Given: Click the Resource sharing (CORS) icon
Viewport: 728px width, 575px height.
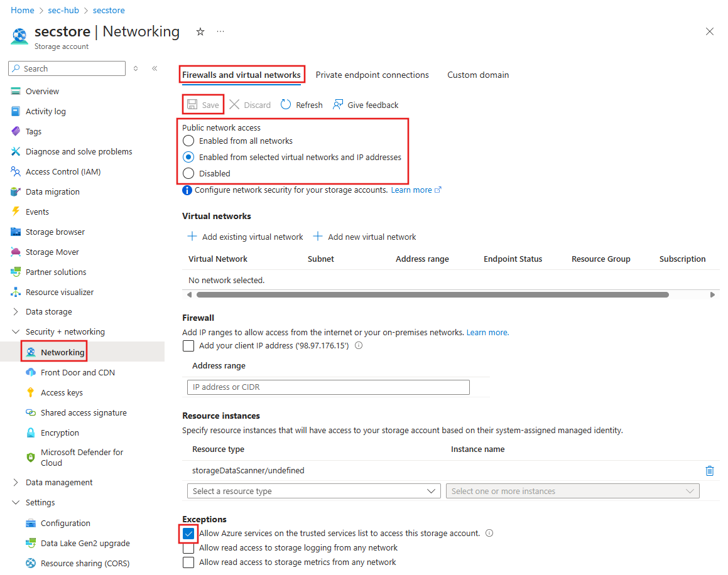Looking at the screenshot, I should tap(31, 563).
